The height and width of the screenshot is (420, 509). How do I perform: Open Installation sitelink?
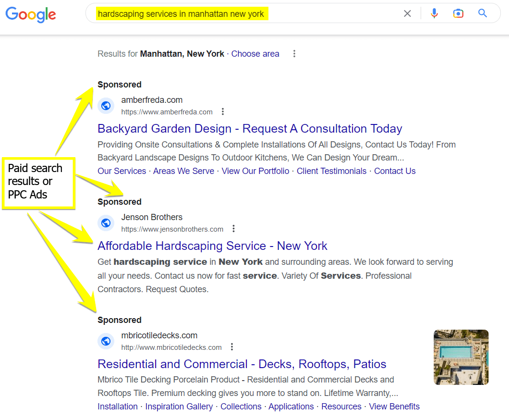point(118,407)
